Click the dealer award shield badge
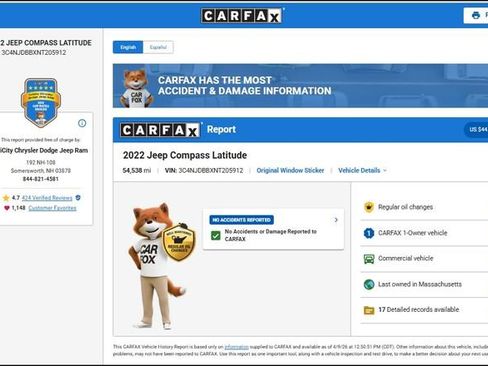This screenshot has height=366, width=488. pyautogui.click(x=41, y=103)
